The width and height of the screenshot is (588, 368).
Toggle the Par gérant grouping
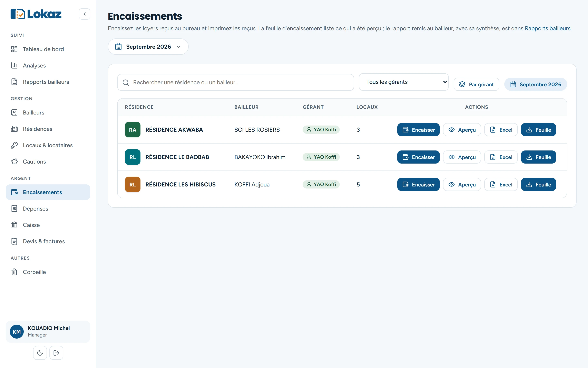(476, 84)
